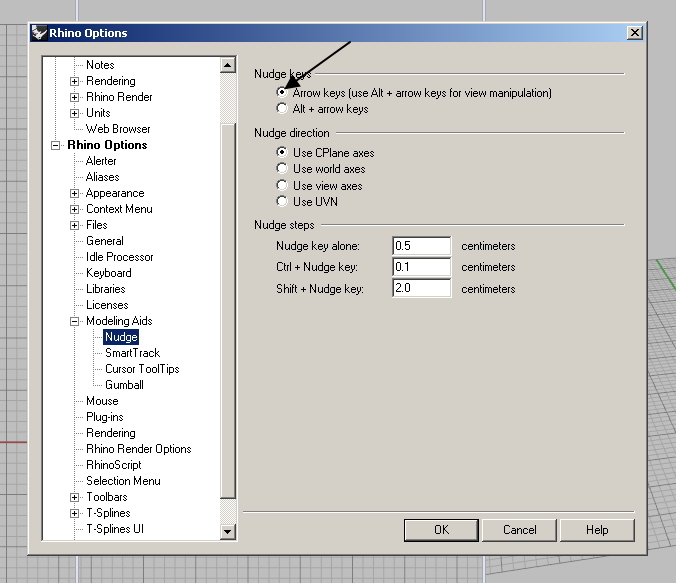Open the Appearance options page
Viewport: 676px width, 583px height.
(115, 193)
